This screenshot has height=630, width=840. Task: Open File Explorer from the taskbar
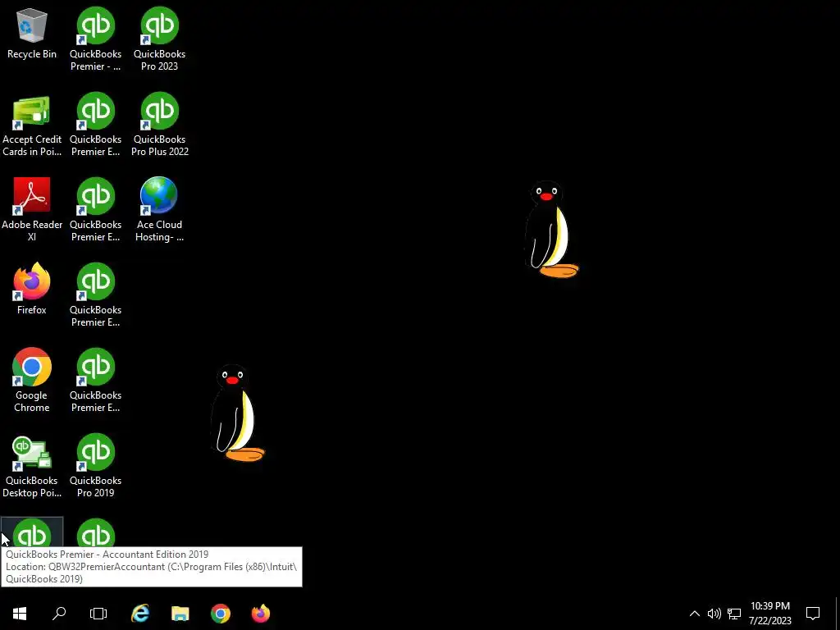[180, 614]
